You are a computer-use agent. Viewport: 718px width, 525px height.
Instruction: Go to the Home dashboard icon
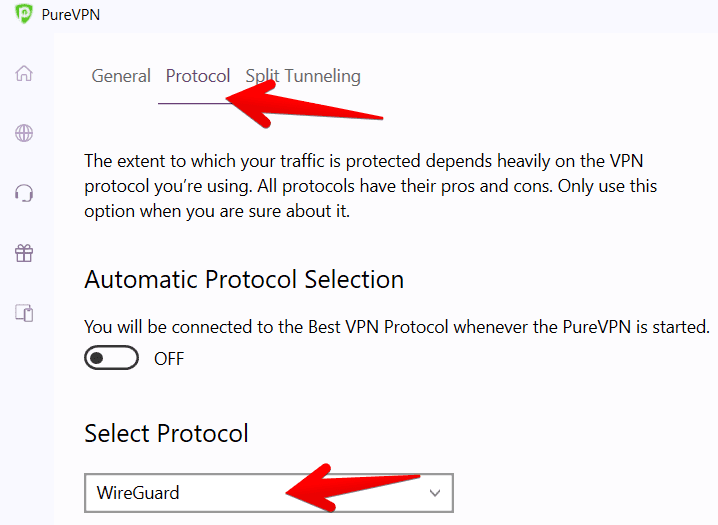[24, 74]
